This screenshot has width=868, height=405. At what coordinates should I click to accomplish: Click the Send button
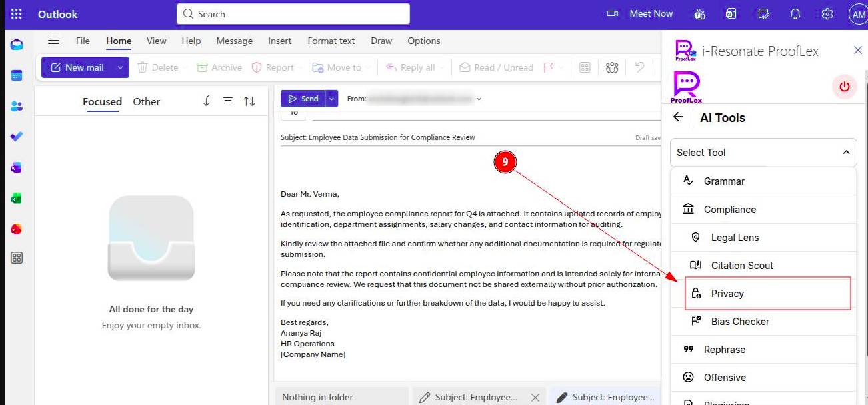coord(303,99)
